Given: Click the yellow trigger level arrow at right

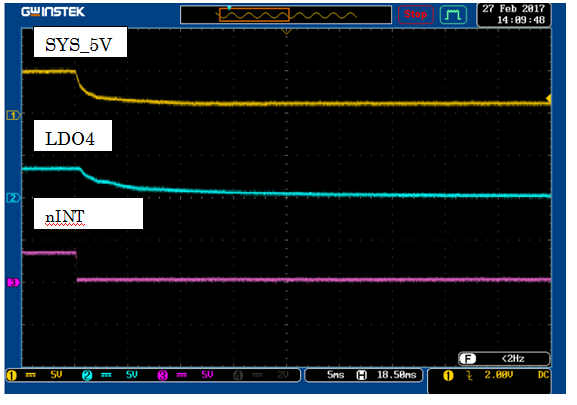Looking at the screenshot, I should coord(548,98).
